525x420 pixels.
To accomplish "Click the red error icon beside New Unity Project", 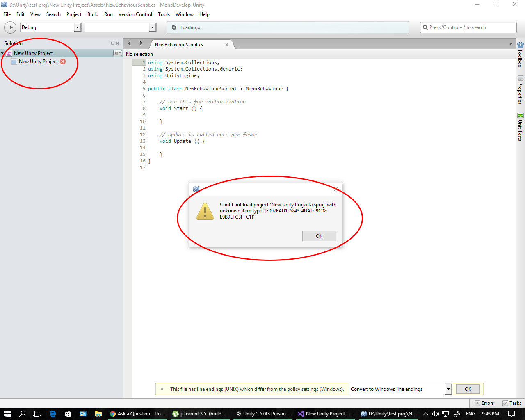I will click(63, 62).
